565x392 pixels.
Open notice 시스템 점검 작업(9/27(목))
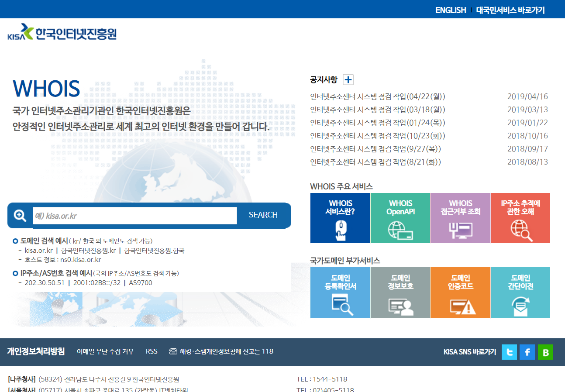376,149
